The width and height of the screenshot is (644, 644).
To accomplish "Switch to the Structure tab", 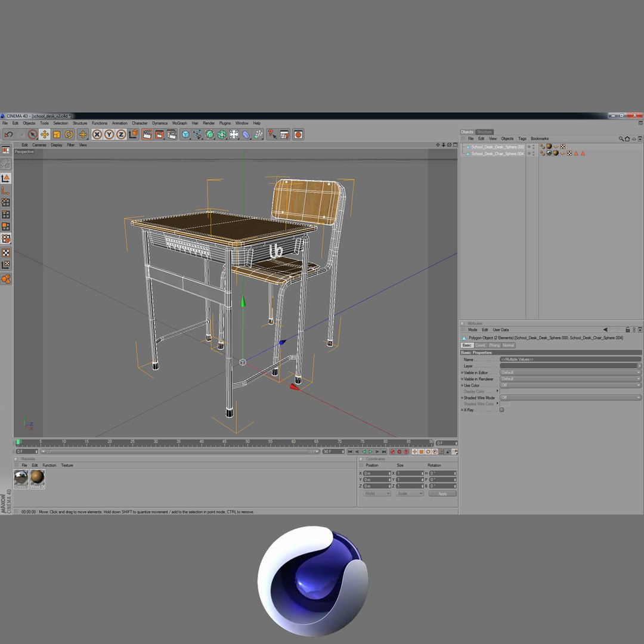I will [x=485, y=132].
